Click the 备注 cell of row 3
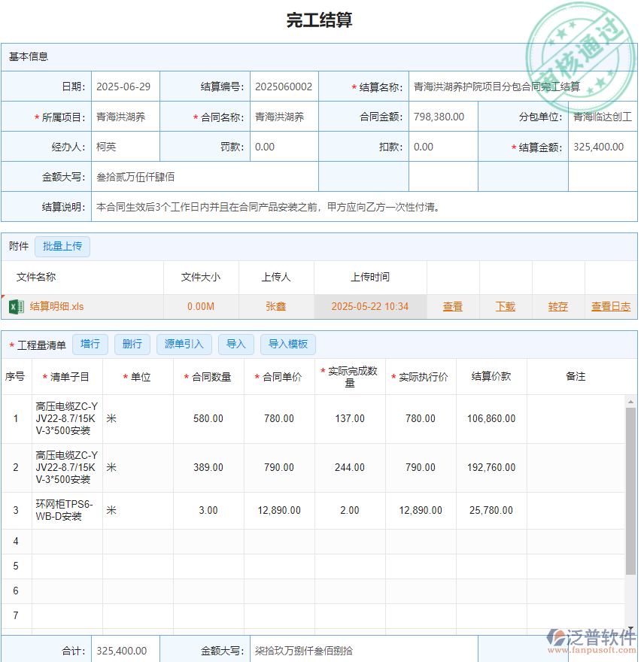 (576, 511)
